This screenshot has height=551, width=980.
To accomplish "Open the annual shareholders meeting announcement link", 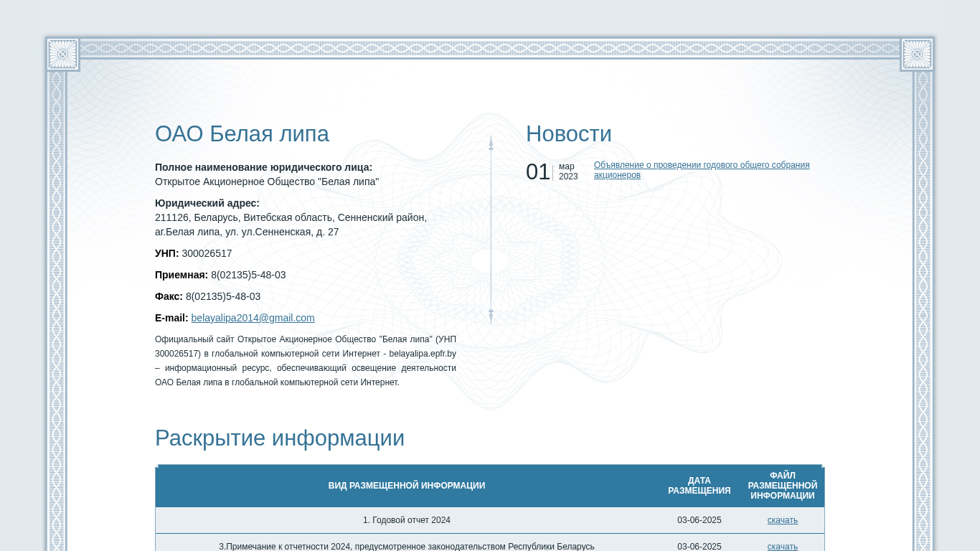I will point(701,170).
